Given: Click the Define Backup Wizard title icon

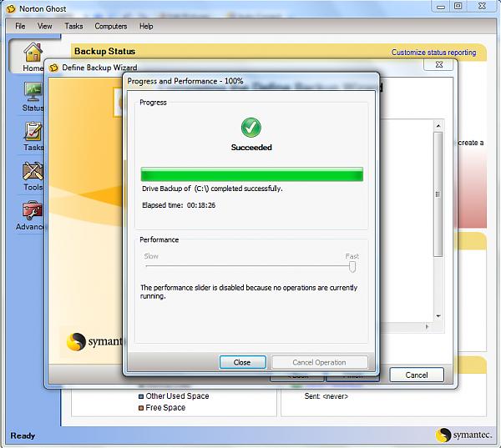Looking at the screenshot, I should [x=53, y=68].
